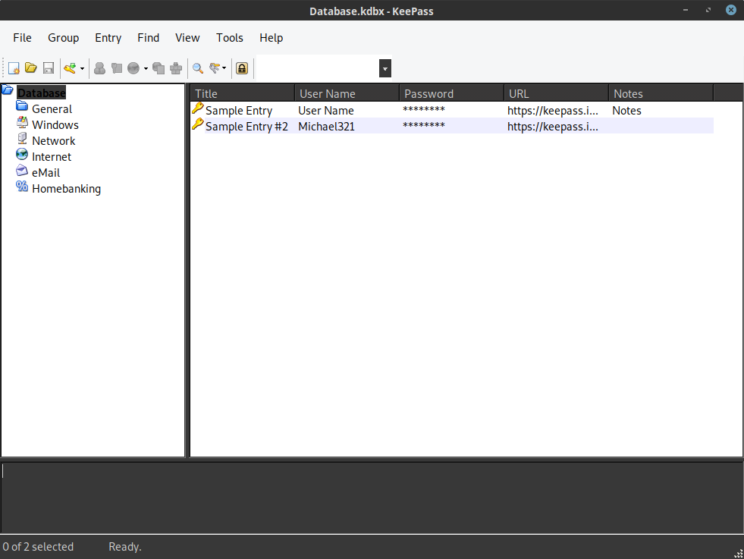744x559 pixels.
Task: Click the Open database folder icon
Action: click(31, 68)
